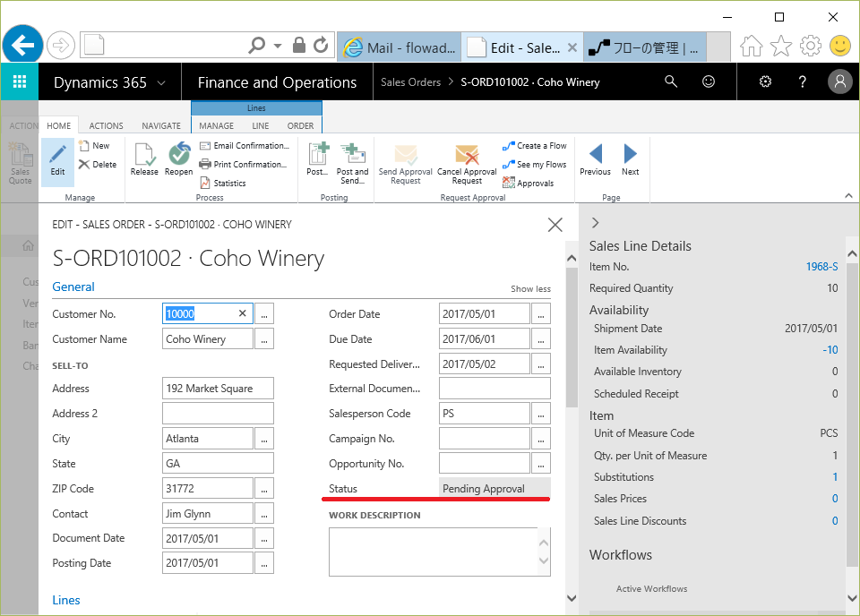Open Order Date picker ellipsis button
The width and height of the screenshot is (860, 616).
point(541,314)
